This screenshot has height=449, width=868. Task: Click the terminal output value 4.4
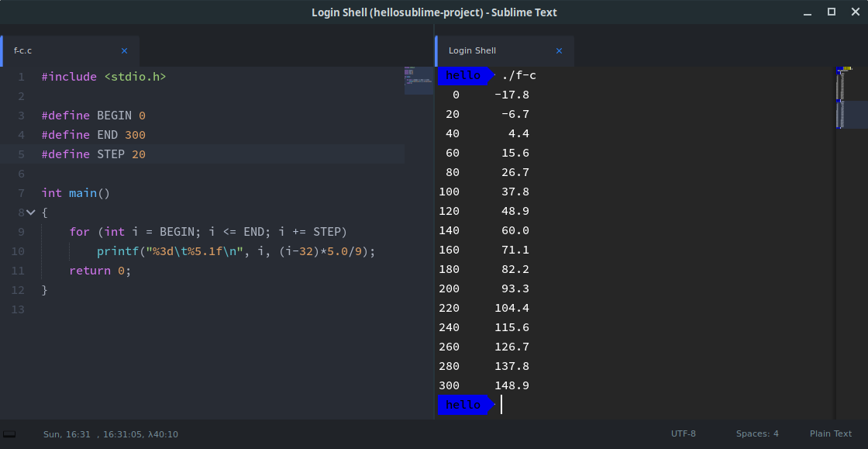click(x=518, y=133)
